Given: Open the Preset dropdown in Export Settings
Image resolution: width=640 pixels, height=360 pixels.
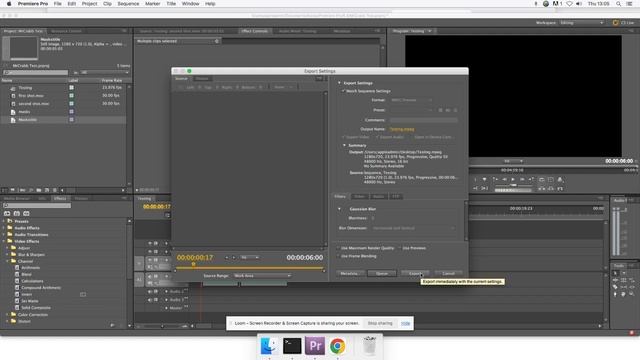Looking at the screenshot, I should click(411, 110).
